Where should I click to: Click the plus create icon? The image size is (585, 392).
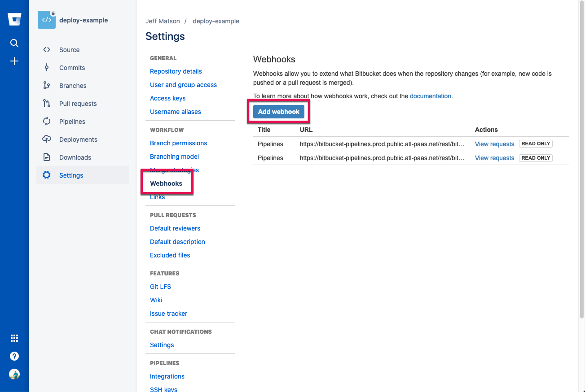(x=14, y=61)
